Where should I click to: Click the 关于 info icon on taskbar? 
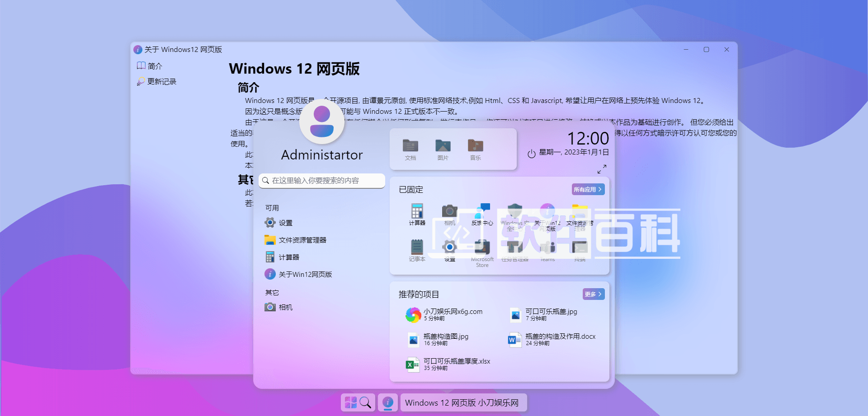(x=388, y=402)
